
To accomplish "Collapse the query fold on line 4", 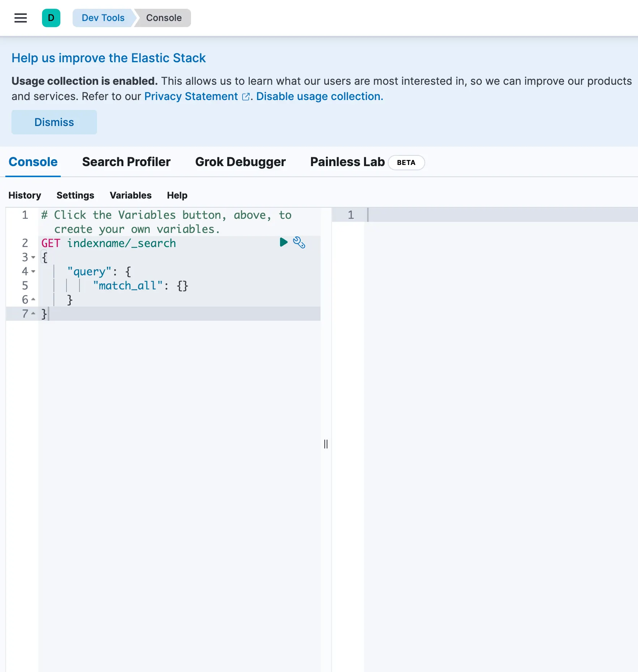I will coord(33,271).
